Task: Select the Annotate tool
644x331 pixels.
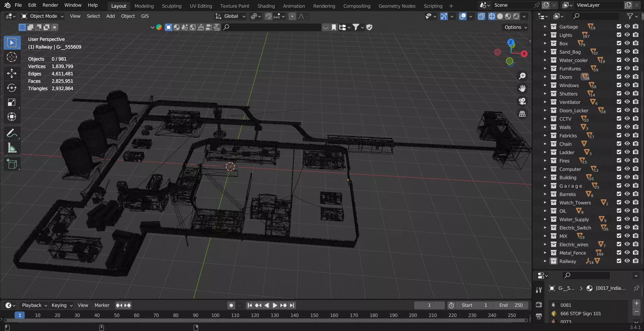Action: click(12, 133)
